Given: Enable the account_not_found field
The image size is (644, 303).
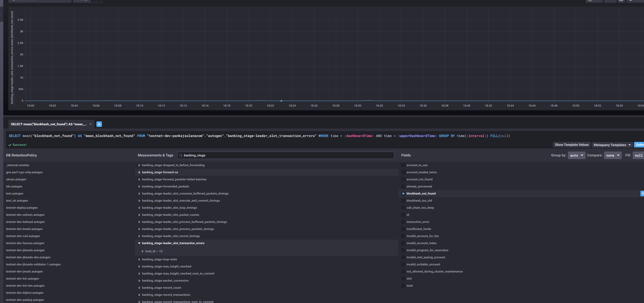Looking at the screenshot, I should click(403, 179).
